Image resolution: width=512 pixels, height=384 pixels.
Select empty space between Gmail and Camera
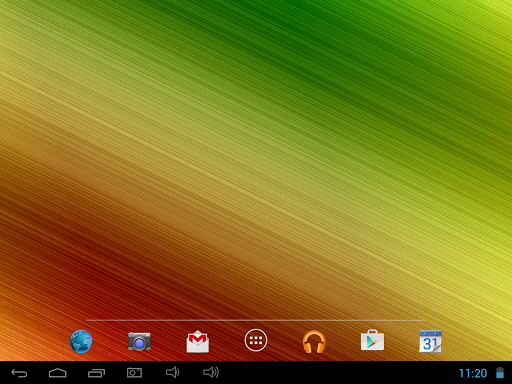coord(168,341)
